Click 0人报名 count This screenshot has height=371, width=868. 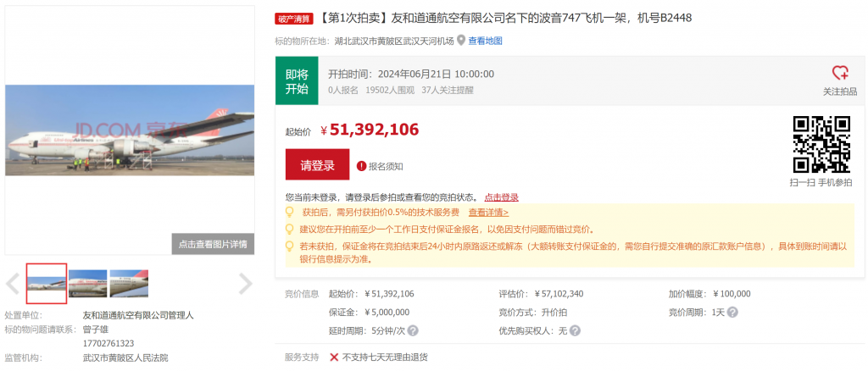[x=343, y=90]
